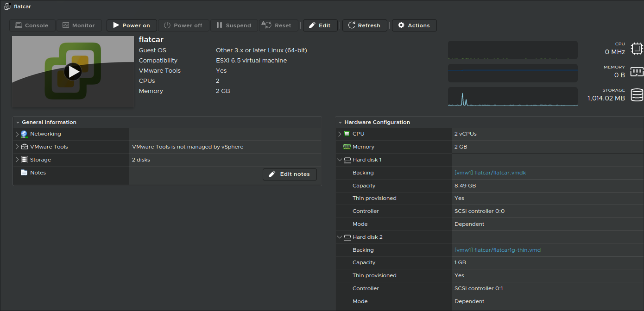Expand the VMware Tools row
644x311 pixels.
pyautogui.click(x=17, y=147)
